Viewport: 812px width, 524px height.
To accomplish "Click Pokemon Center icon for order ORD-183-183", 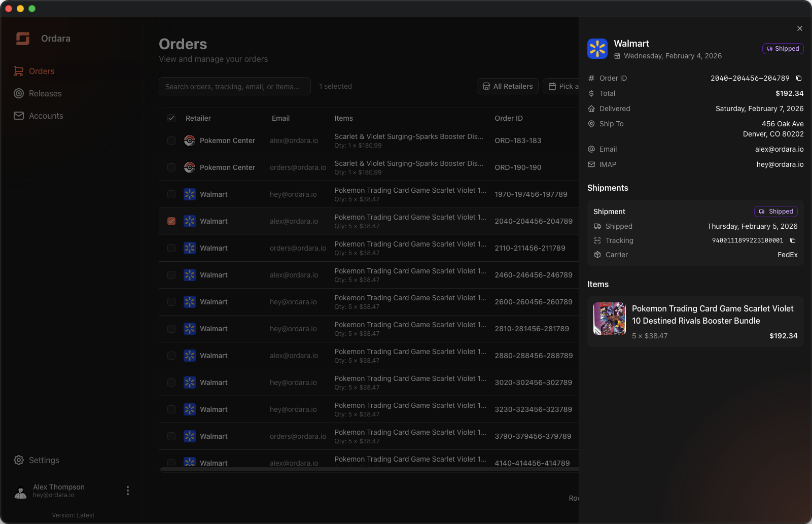I will (x=190, y=141).
